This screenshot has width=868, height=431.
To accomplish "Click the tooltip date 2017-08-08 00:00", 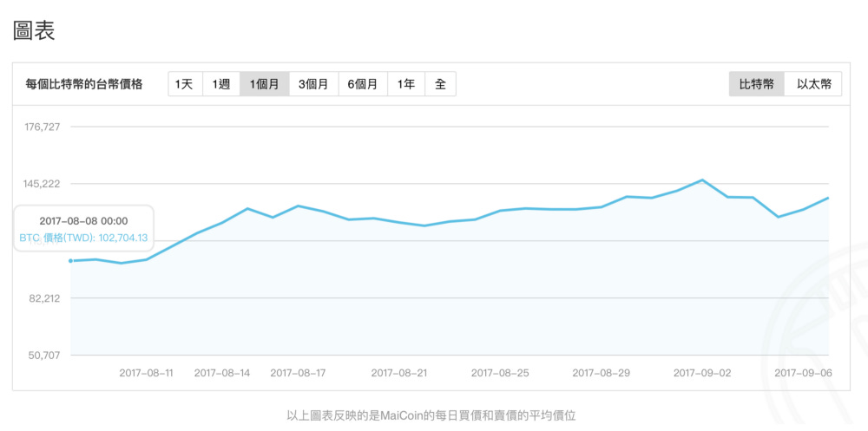I will tap(83, 221).
